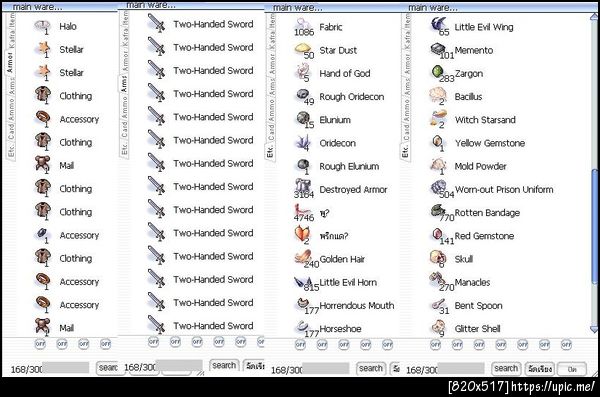Viewport: 600px width, 397px height.
Task: Click the Witch Starsand icon
Action: (x=439, y=118)
